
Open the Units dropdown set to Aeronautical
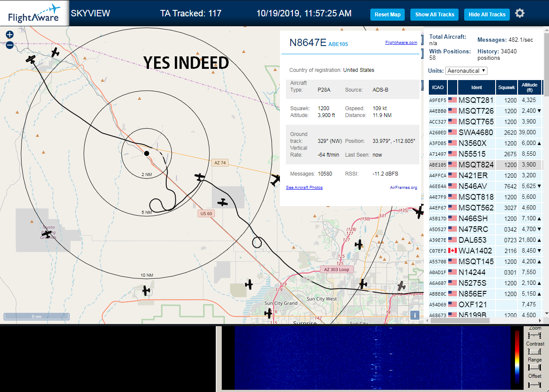[x=466, y=71]
